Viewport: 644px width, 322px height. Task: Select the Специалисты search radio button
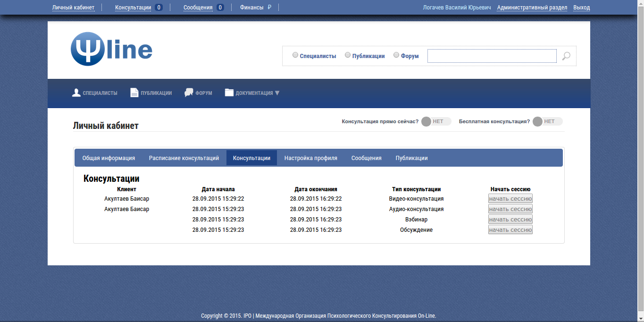pyautogui.click(x=295, y=55)
